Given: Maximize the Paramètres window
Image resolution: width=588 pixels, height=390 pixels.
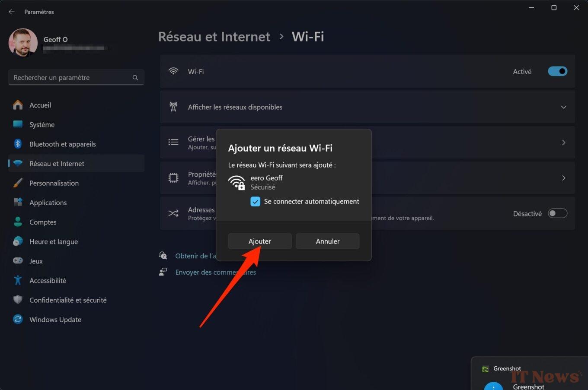Looking at the screenshot, I should tap(554, 8).
